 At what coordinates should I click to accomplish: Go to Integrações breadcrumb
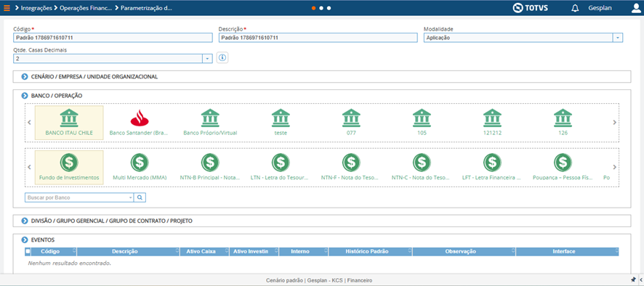36,8
